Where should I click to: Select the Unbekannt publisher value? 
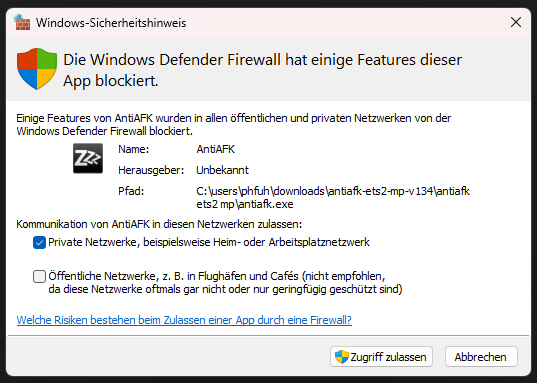click(222, 170)
